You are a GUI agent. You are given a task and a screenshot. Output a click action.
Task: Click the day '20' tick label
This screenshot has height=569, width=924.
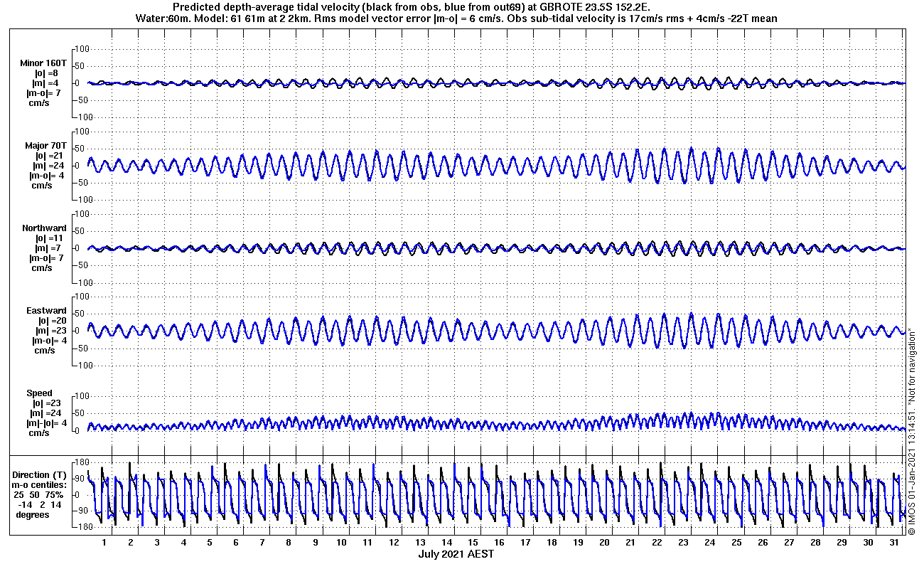point(604,542)
